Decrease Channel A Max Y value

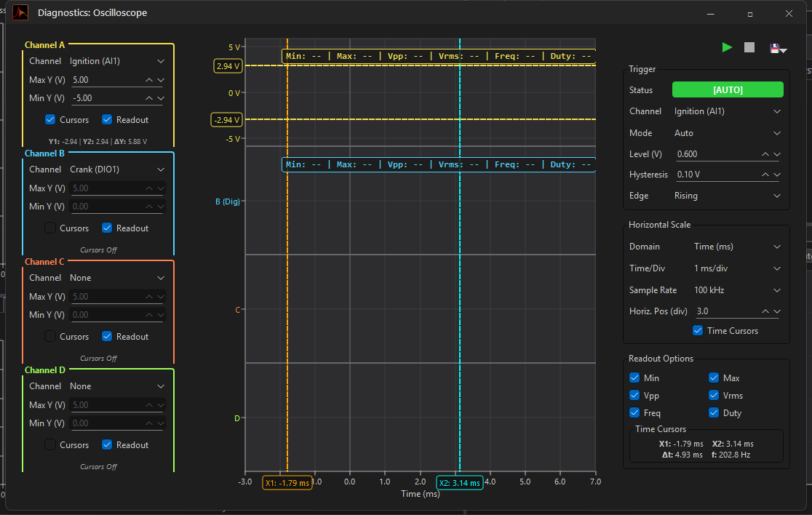(161, 80)
